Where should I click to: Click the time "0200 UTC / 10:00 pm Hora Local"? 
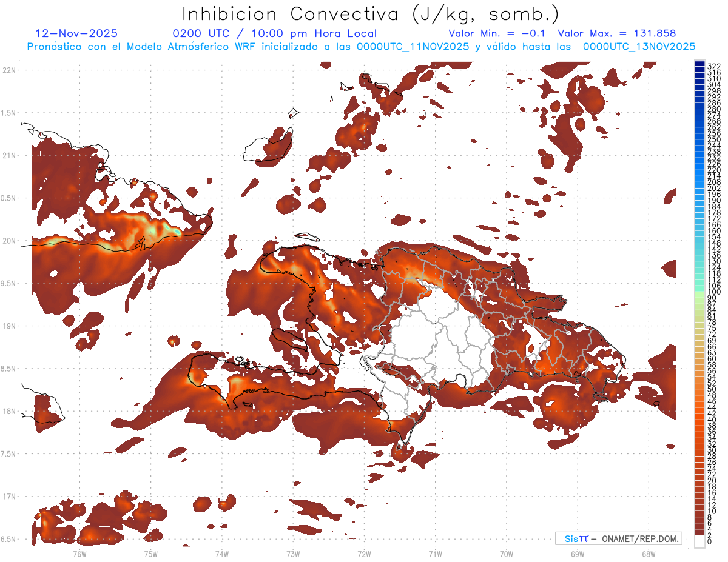point(275,33)
